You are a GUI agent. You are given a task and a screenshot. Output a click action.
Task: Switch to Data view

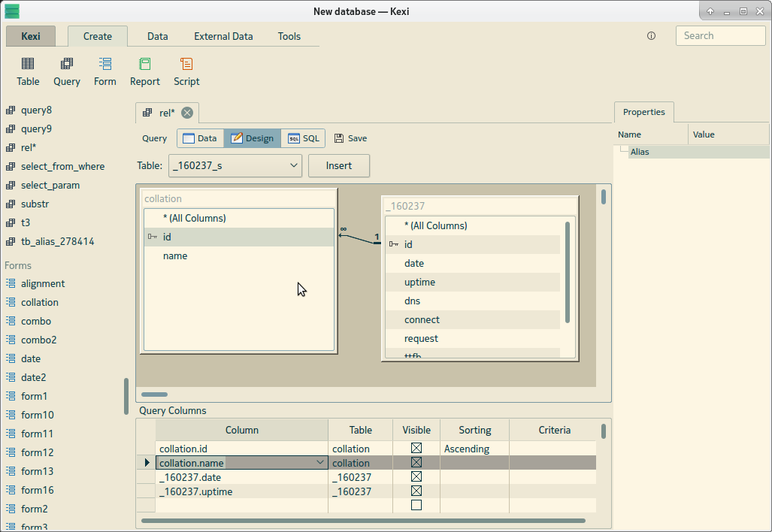[x=200, y=138]
